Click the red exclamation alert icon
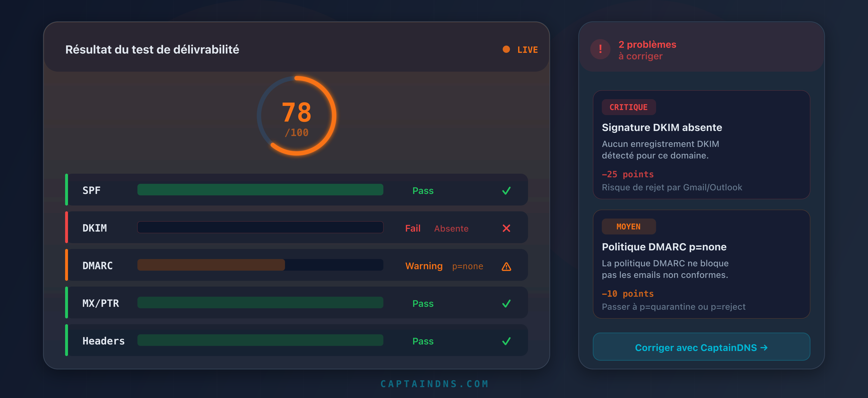Viewport: 868px width, 398px height. 600,49
